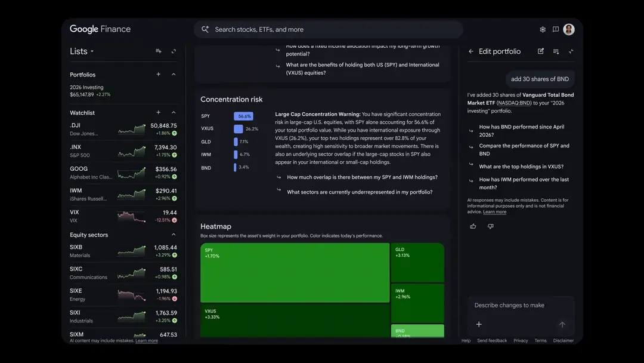The height and width of the screenshot is (363, 644).
Task: Click the GLD tile in the heatmap
Action: tap(417, 262)
